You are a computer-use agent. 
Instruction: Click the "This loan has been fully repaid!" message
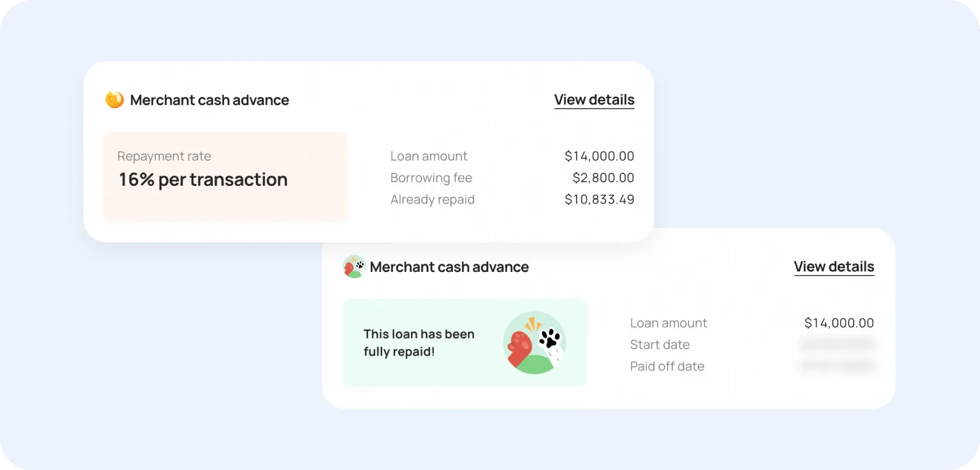coord(419,343)
